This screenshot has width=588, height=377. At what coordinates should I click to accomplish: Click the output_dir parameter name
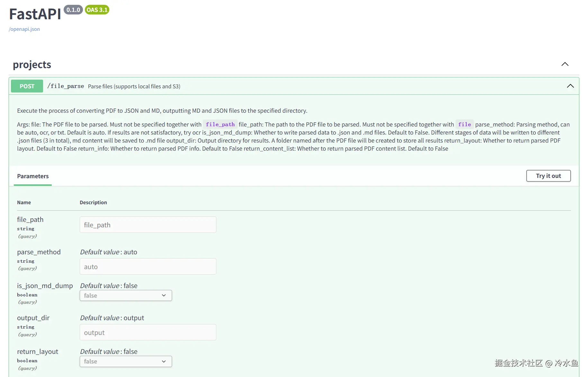tap(33, 318)
